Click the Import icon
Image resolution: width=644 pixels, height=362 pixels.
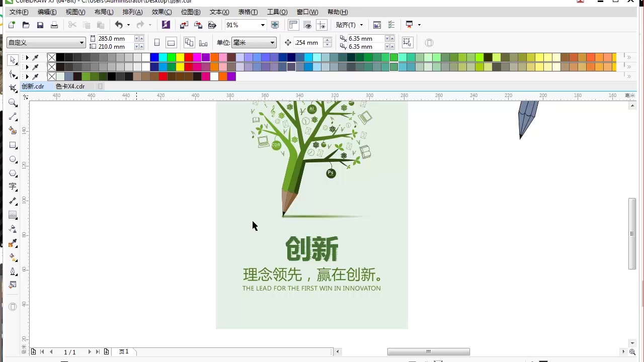[184, 25]
